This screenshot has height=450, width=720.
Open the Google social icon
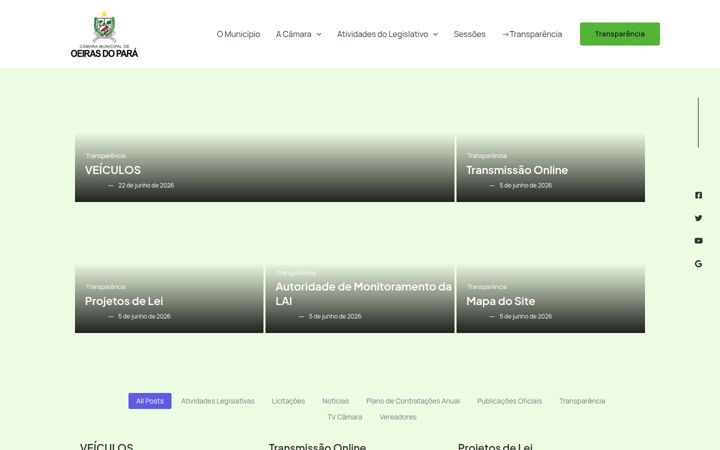(x=698, y=264)
